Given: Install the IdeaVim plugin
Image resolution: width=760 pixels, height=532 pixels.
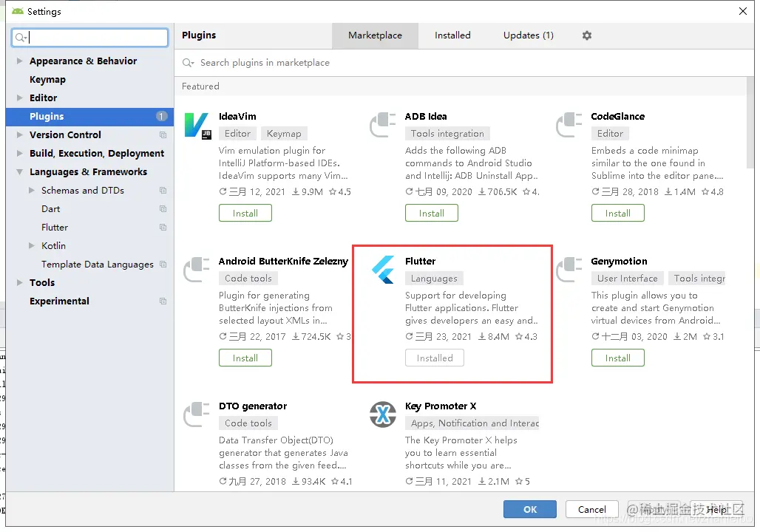Looking at the screenshot, I should [x=245, y=214].
